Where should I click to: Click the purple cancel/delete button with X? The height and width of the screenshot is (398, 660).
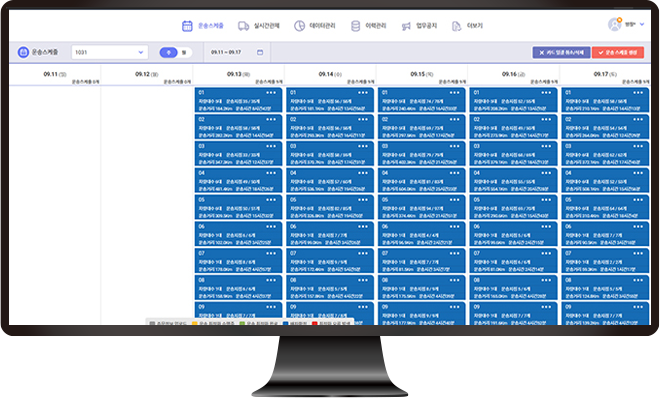(x=562, y=53)
